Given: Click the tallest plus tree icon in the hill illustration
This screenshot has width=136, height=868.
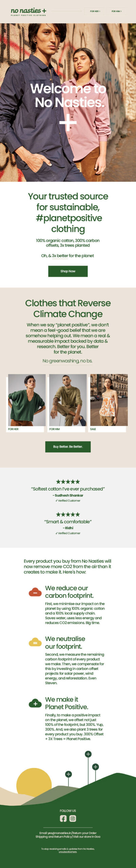Looking at the screenshot, I should tap(88, 754).
